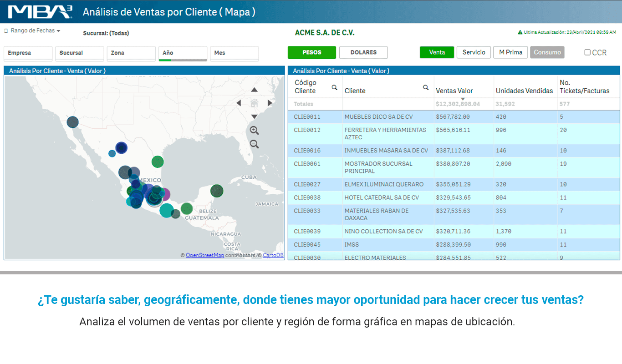The image size is (622, 364).
Task: Reset map view with home icon
Action: 255,103
